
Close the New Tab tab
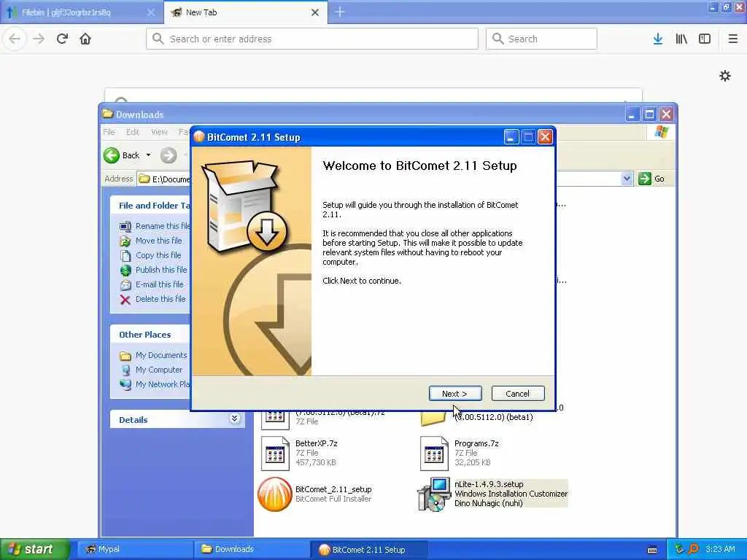[315, 12]
